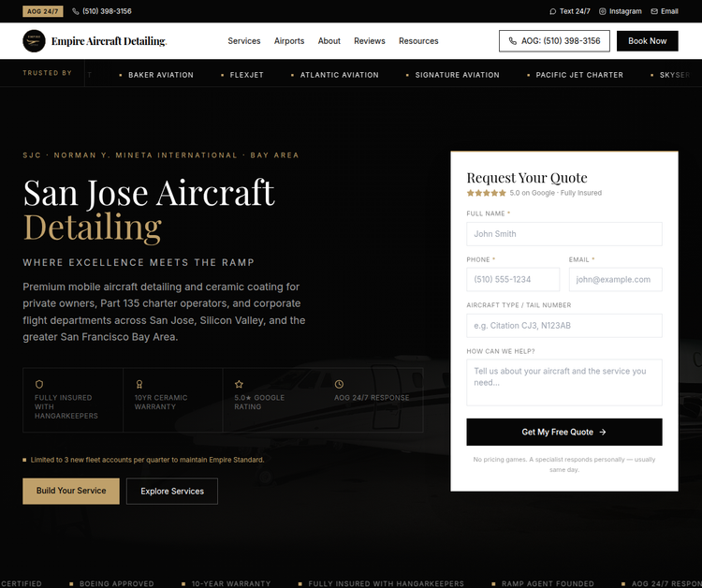
Task: Open the Services menu
Action: click(244, 41)
